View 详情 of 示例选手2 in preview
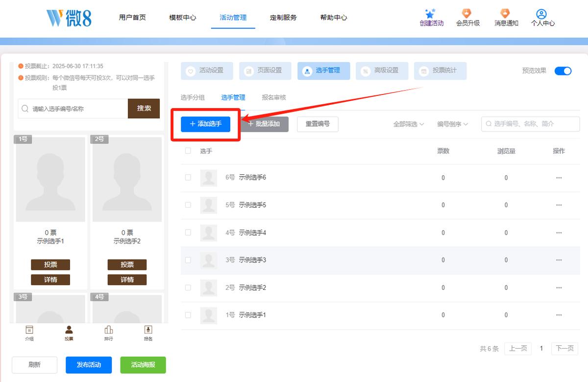588x382 pixels. click(x=127, y=280)
